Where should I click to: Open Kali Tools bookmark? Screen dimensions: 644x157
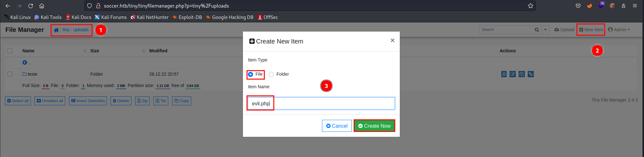(x=48, y=17)
